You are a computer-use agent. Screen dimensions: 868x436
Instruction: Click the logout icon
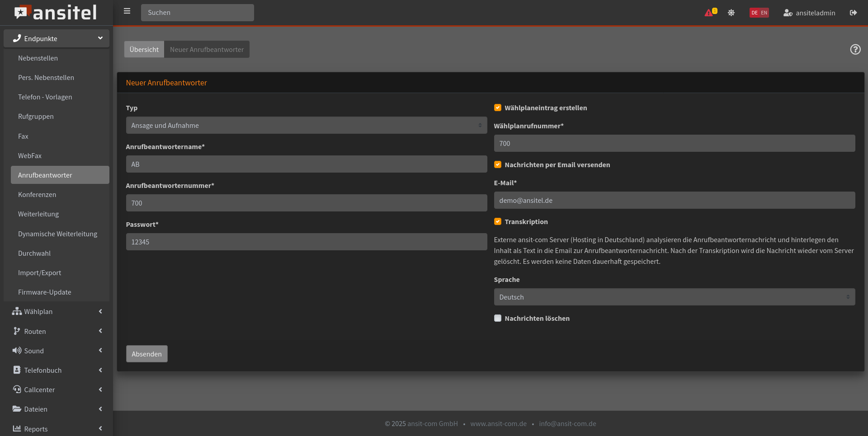tap(853, 13)
